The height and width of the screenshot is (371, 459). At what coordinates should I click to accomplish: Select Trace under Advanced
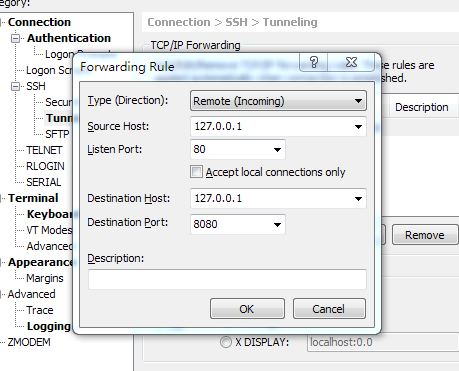[x=40, y=310]
